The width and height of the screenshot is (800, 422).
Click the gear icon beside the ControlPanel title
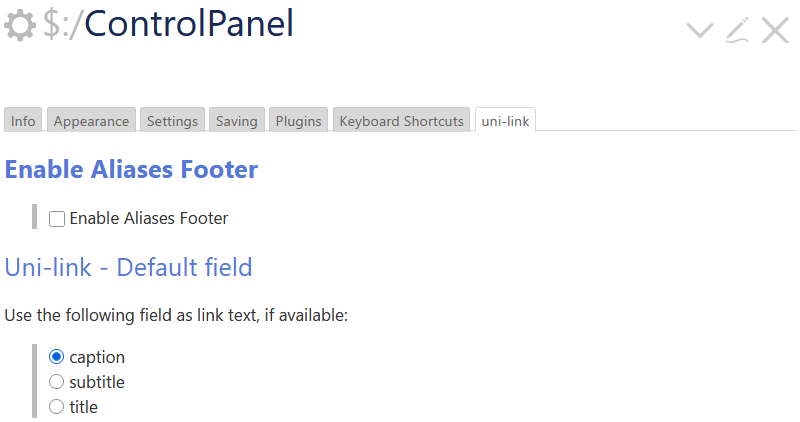click(20, 26)
